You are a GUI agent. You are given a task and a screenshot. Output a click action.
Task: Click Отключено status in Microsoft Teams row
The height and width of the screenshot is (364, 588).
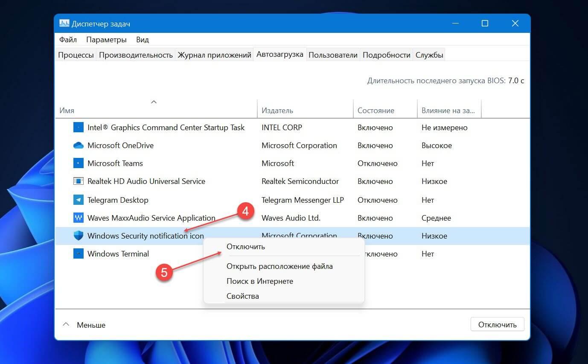pos(378,163)
